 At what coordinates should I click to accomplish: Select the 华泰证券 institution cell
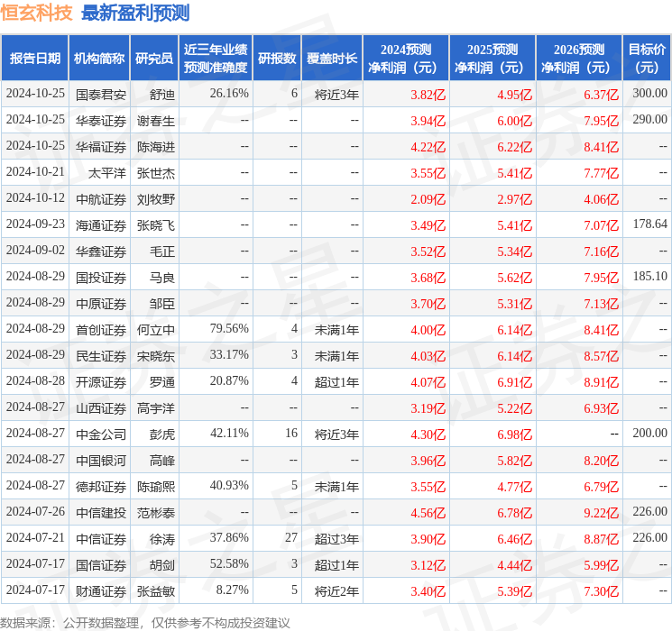pyautogui.click(x=101, y=121)
